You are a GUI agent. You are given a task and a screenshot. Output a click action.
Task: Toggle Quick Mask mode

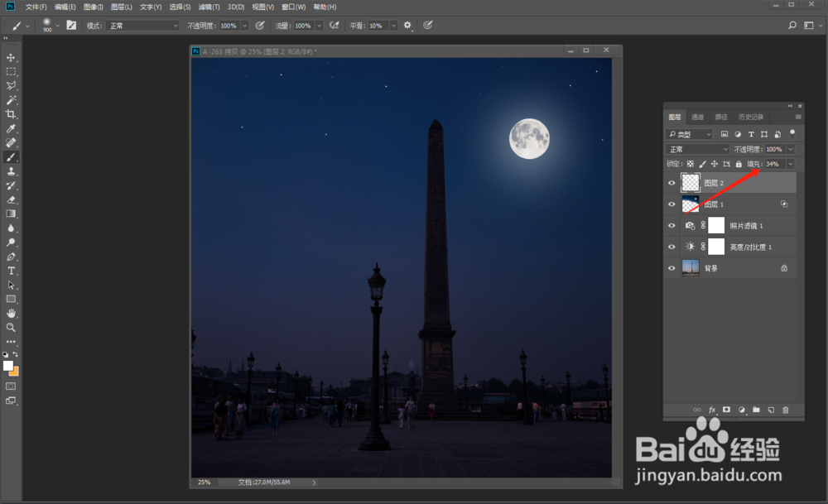(x=11, y=386)
